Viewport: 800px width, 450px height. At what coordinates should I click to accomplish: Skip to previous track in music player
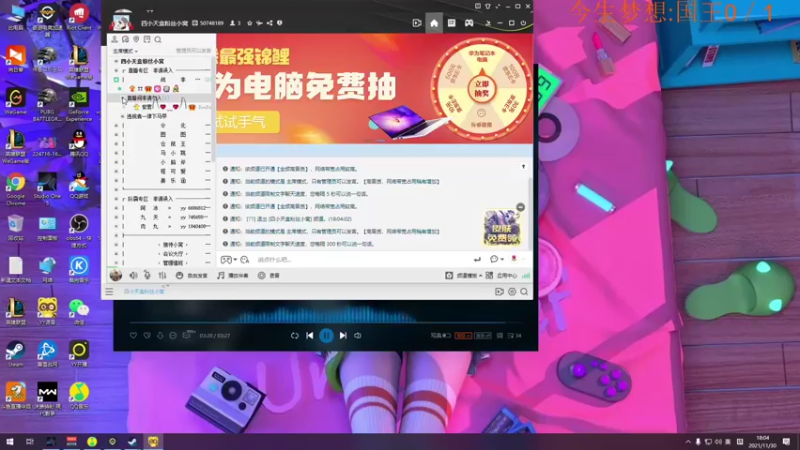click(310, 336)
